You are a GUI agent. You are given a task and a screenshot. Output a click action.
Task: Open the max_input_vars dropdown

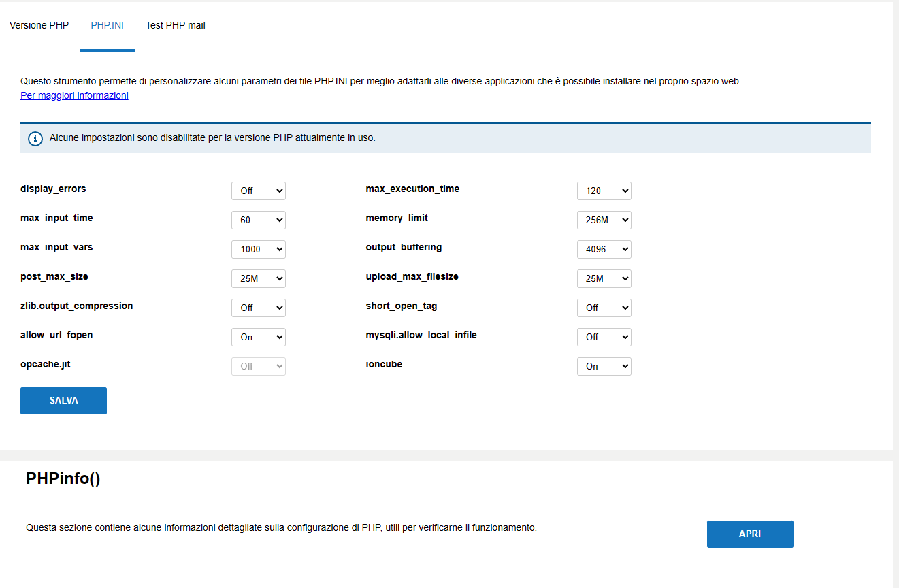(258, 250)
